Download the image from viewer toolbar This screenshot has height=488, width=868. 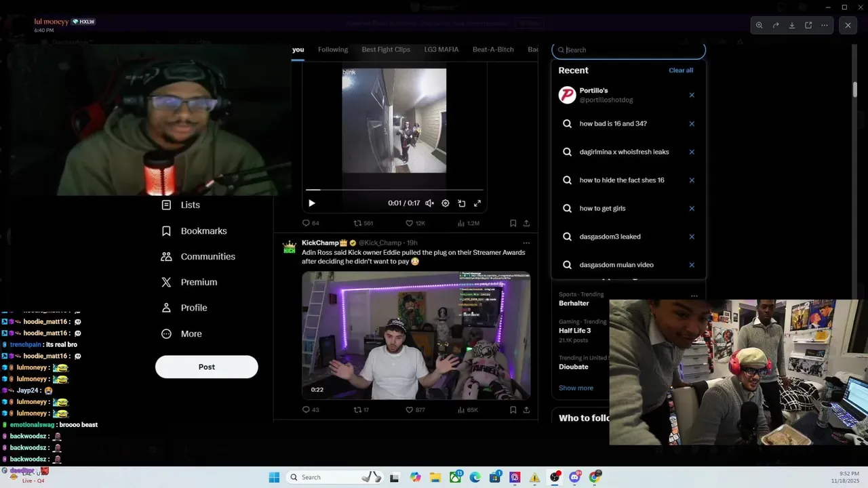pos(792,25)
